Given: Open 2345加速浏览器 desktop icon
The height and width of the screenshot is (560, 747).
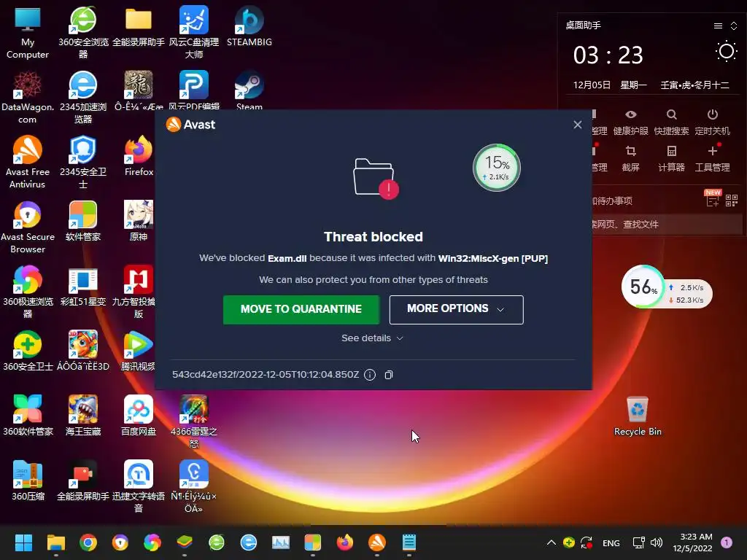Looking at the screenshot, I should pyautogui.click(x=83, y=98).
